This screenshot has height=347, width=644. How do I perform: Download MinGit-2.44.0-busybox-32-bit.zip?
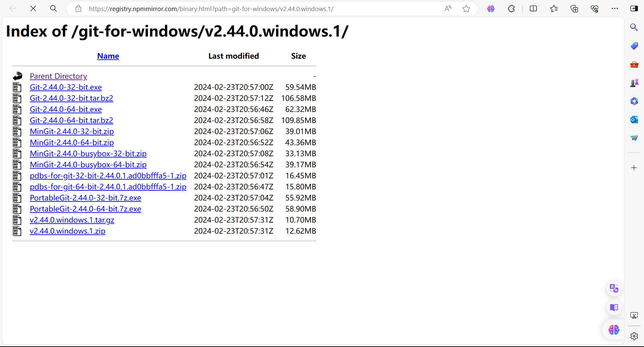point(88,154)
